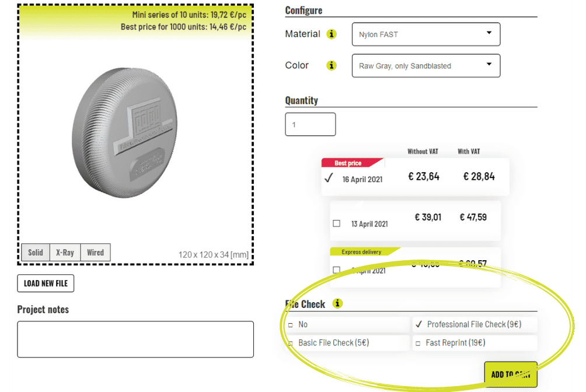Expand the Nylon FAST material dropdown
The image size is (586, 392).
(425, 34)
